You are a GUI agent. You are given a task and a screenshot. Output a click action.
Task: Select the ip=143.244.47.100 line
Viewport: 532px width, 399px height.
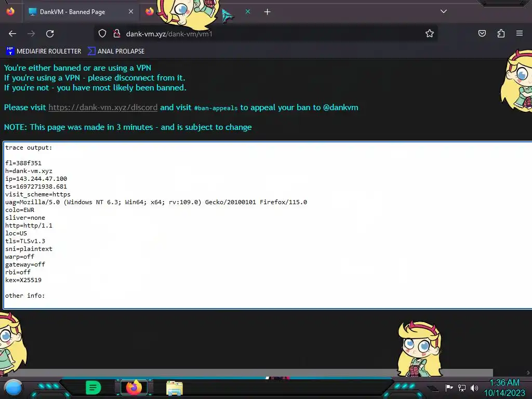(x=36, y=179)
